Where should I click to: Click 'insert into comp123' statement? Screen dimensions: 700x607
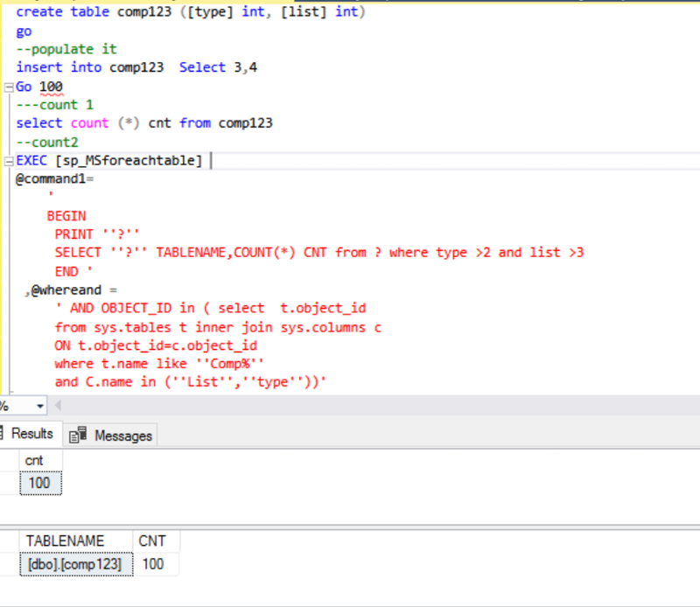coord(136,67)
